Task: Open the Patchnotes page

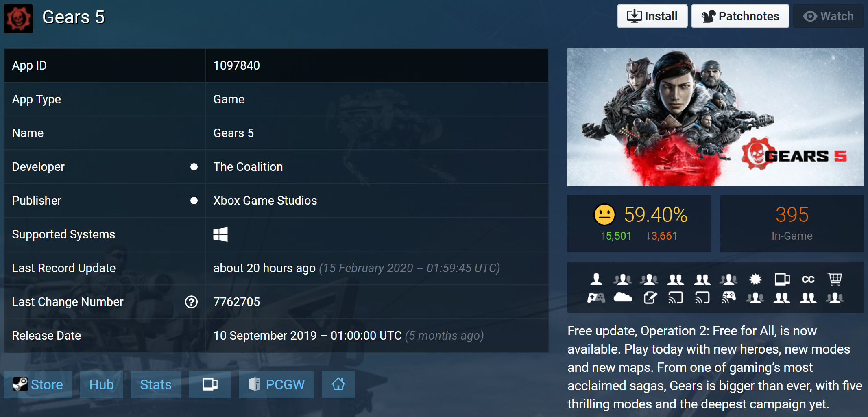Action: (x=740, y=16)
